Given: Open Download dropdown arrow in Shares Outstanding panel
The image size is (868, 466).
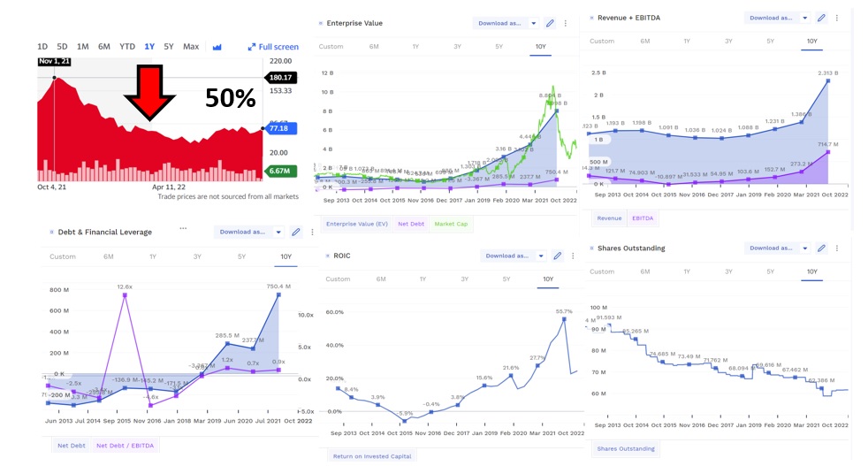Looking at the screenshot, I should click(x=805, y=248).
